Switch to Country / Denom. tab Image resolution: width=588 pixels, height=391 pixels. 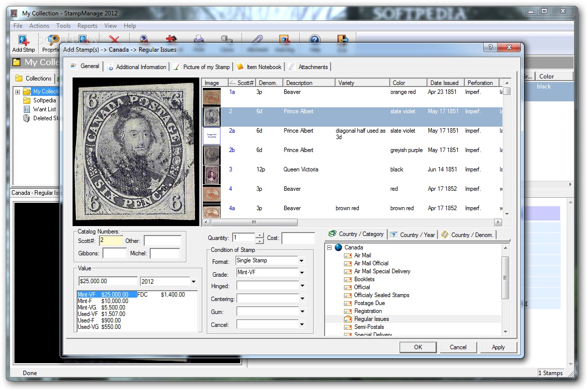467,235
